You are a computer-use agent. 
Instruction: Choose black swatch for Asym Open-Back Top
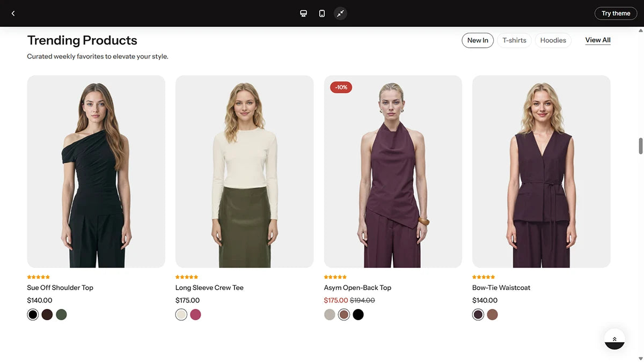(358, 315)
